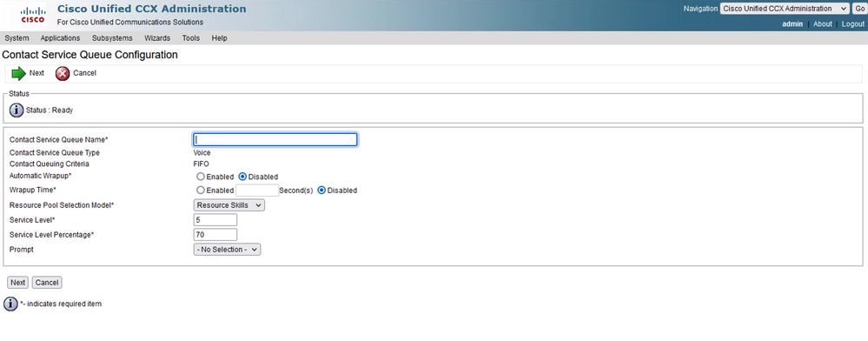The height and width of the screenshot is (341, 868).
Task: Click the green Next arrow icon
Action: click(19, 73)
